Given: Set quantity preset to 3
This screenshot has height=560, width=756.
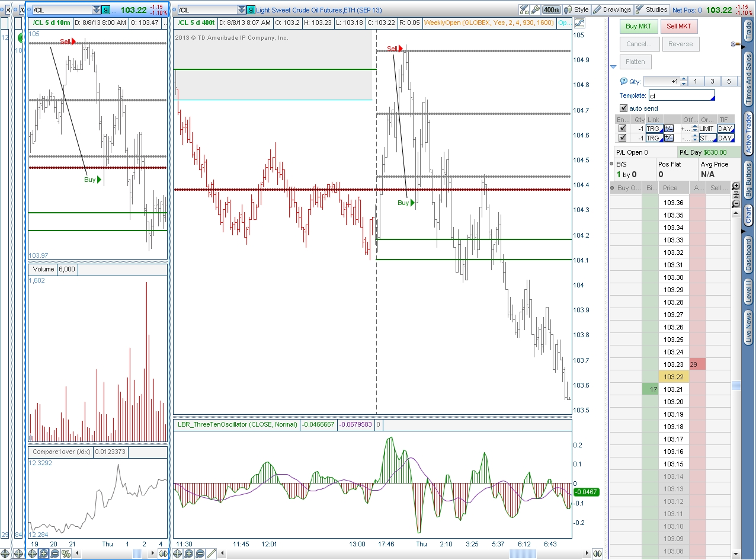Looking at the screenshot, I should 712,82.
